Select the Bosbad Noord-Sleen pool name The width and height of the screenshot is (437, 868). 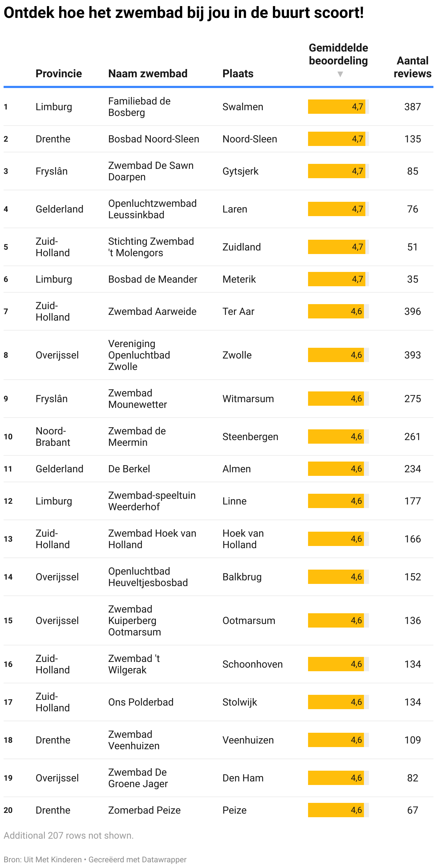pyautogui.click(x=154, y=139)
